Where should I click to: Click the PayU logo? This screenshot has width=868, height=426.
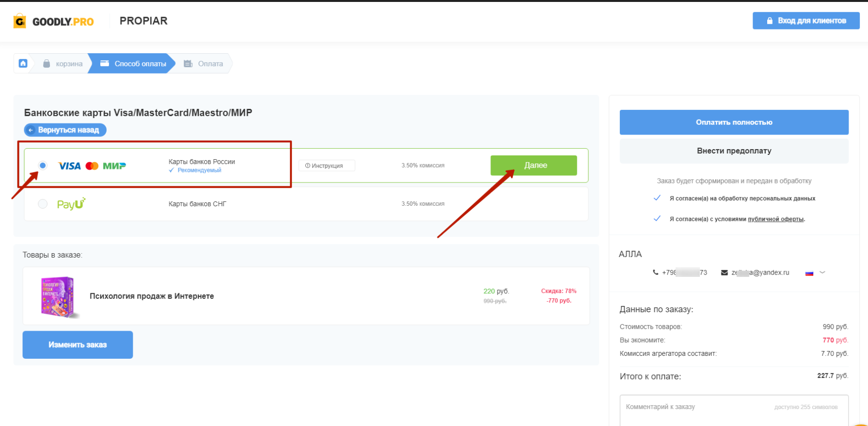[x=71, y=204]
